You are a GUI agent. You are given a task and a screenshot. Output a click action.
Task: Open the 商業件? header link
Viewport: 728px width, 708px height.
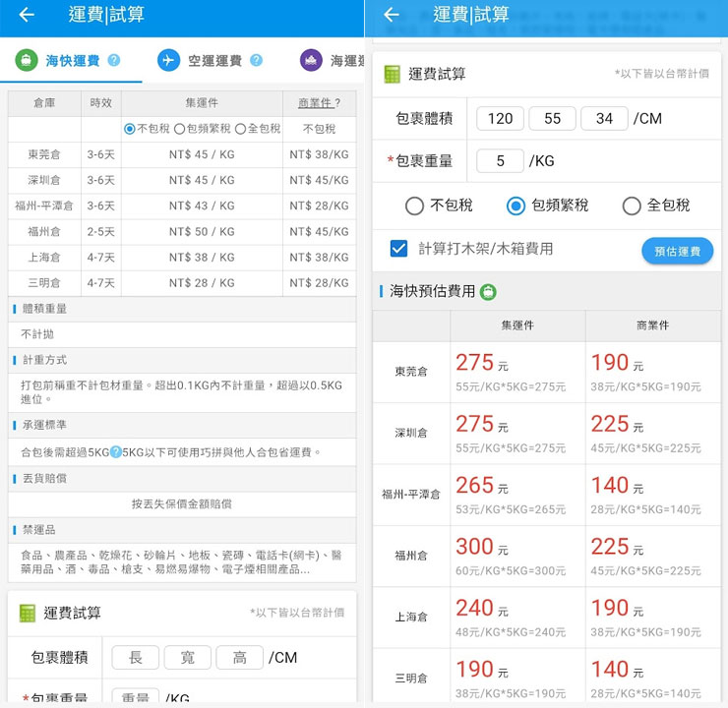[x=319, y=103]
